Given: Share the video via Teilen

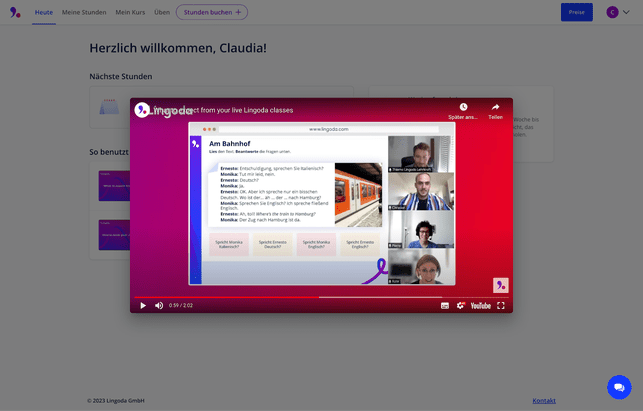Looking at the screenshot, I should pyautogui.click(x=495, y=107).
